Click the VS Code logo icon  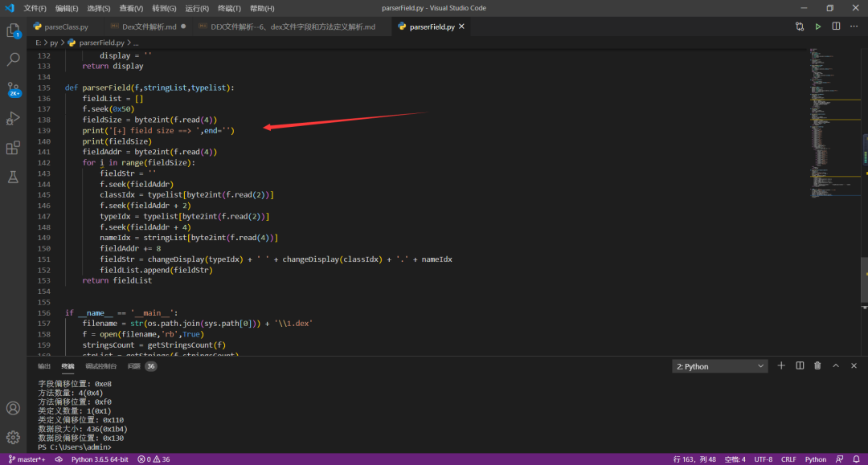(10, 8)
